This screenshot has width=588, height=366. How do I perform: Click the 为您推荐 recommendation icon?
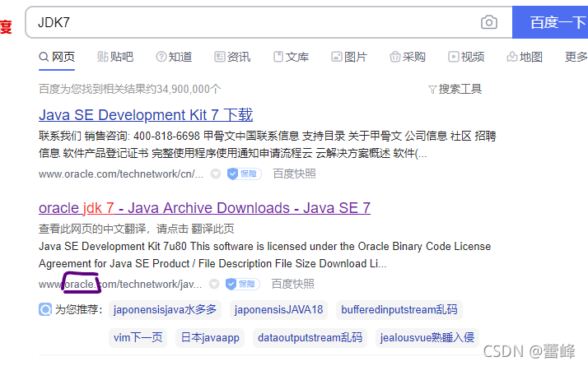pyautogui.click(x=45, y=309)
